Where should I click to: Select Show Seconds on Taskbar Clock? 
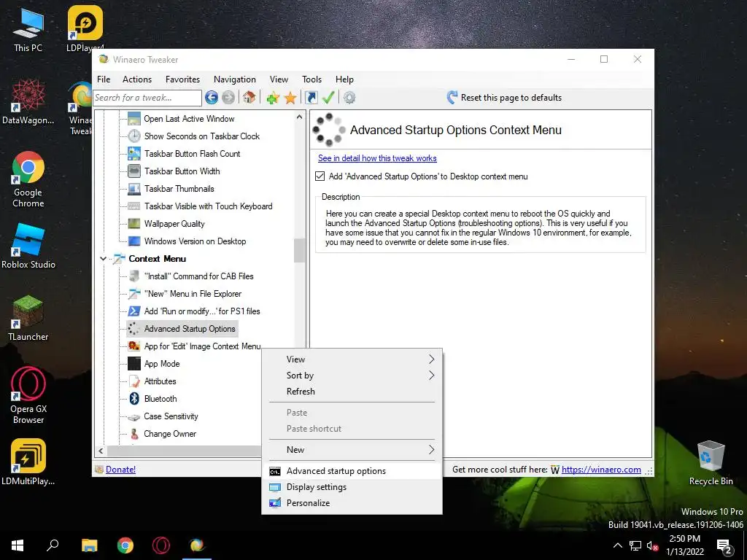click(201, 136)
